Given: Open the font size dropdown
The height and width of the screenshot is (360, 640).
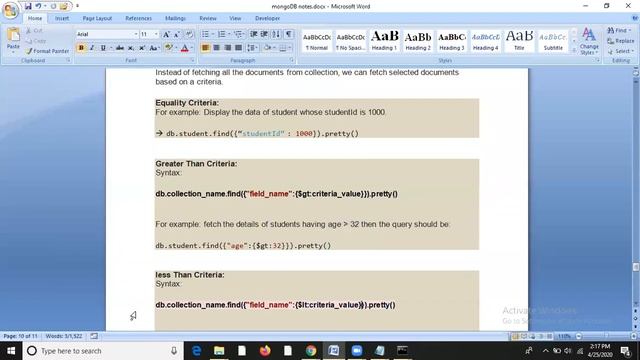Looking at the screenshot, I should pyautogui.click(x=156, y=34).
